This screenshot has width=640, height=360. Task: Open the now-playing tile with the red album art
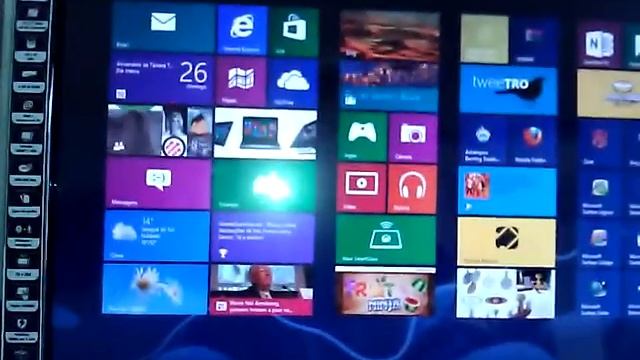tap(507, 191)
